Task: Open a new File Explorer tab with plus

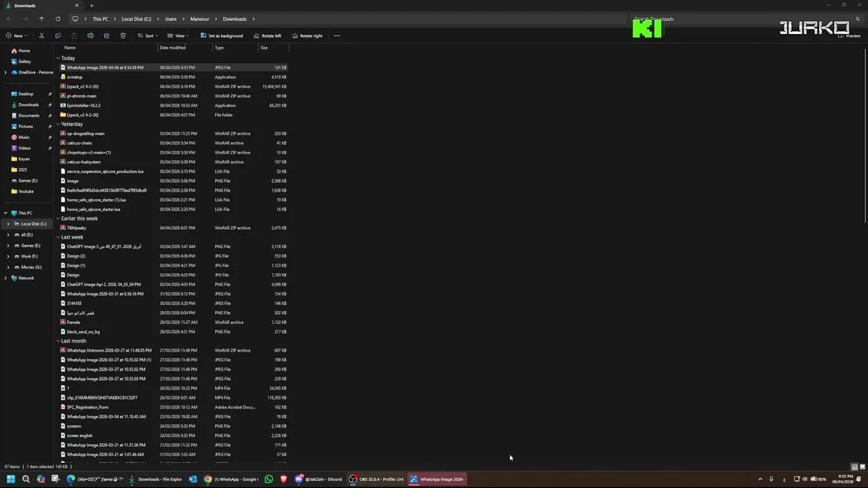Action: [x=92, y=5]
